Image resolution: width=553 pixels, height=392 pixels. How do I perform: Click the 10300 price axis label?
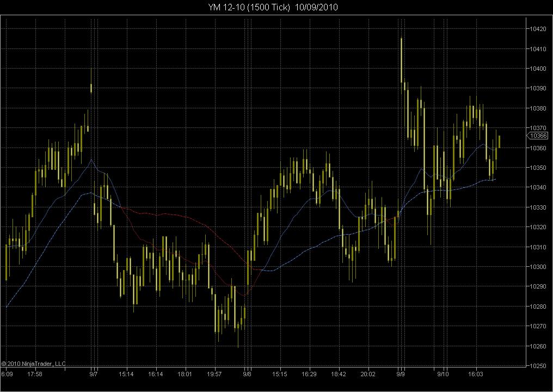tap(538, 267)
